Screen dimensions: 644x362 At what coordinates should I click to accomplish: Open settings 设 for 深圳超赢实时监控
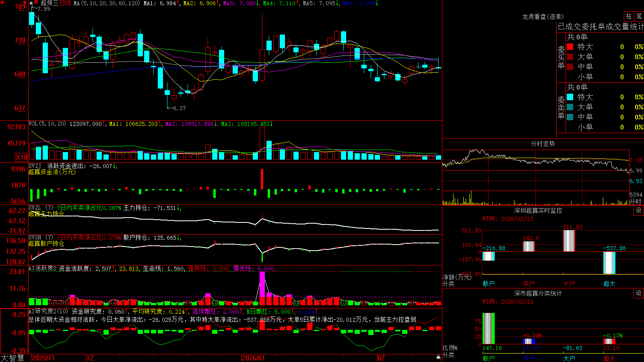click(639, 210)
